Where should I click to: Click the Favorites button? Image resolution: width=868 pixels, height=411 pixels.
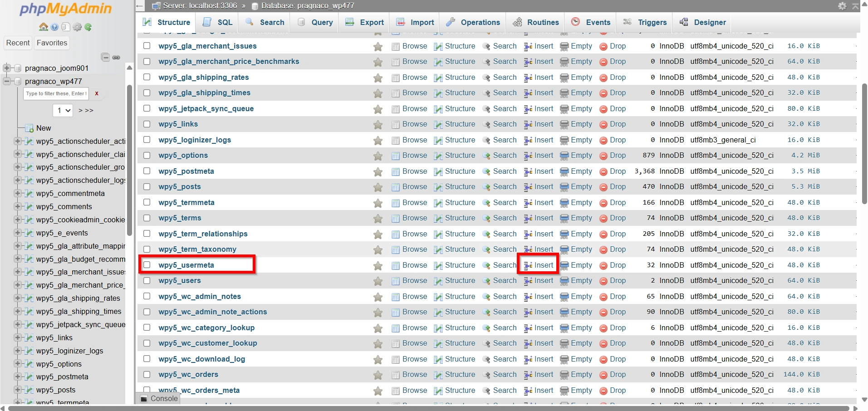52,43
